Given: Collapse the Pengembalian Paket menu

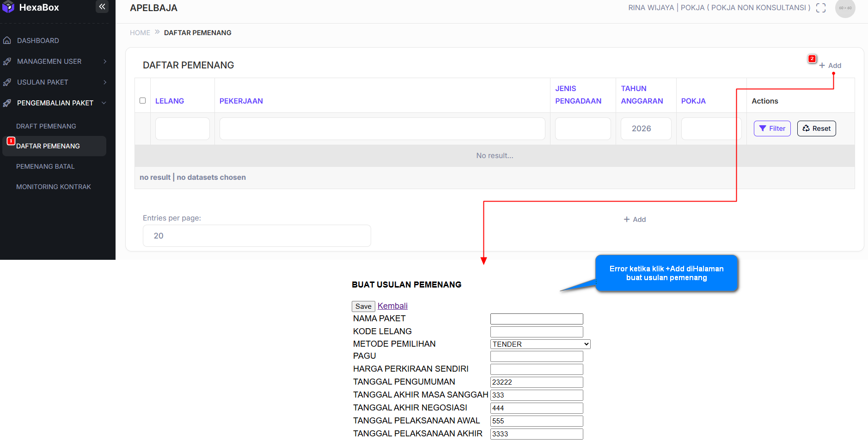Looking at the screenshot, I should [x=104, y=103].
